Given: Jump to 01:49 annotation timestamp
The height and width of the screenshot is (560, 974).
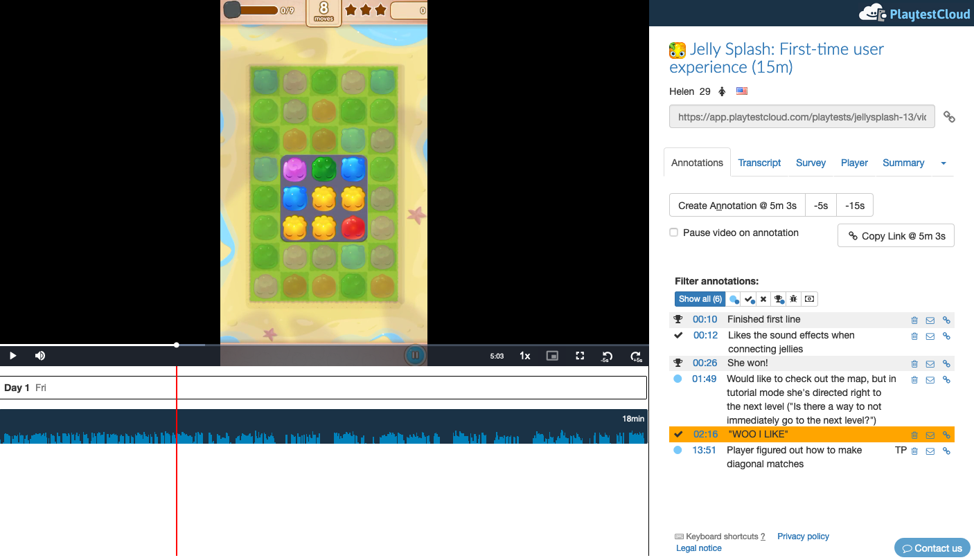Looking at the screenshot, I should [x=704, y=379].
